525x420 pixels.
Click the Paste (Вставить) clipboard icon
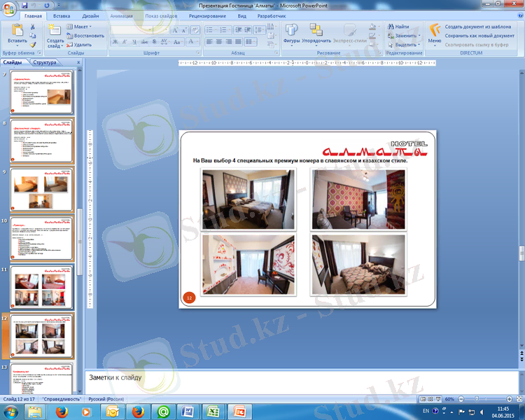click(x=17, y=31)
